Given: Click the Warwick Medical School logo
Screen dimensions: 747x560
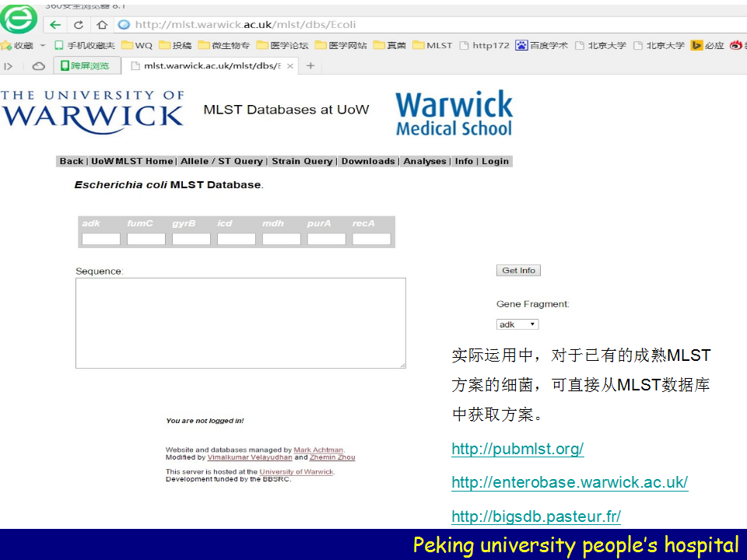Looking at the screenshot, I should point(454,114).
